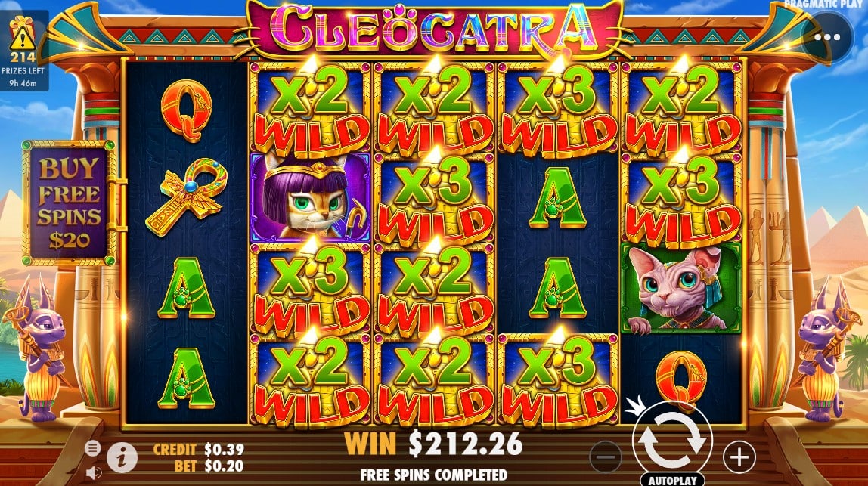868x486 pixels.
Task: Open the Autoplay settings
Action: [672, 479]
